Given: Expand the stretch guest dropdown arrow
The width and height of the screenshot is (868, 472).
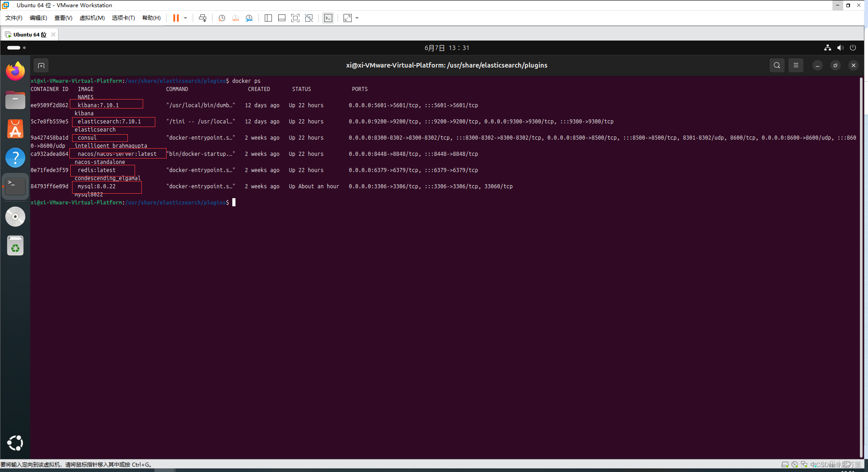Looking at the screenshot, I should 357,18.
